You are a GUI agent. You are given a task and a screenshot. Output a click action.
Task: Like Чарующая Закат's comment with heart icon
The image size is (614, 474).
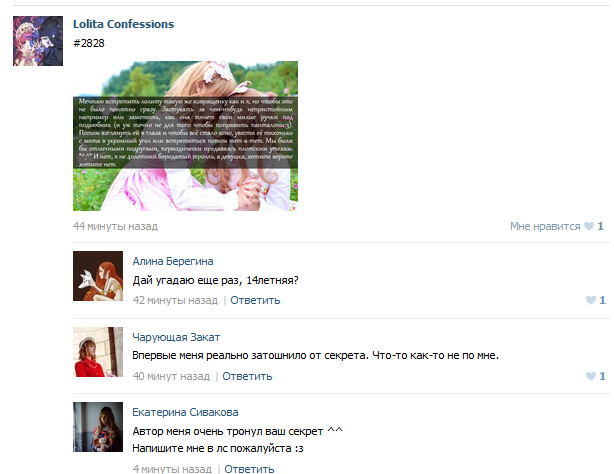coord(591,376)
